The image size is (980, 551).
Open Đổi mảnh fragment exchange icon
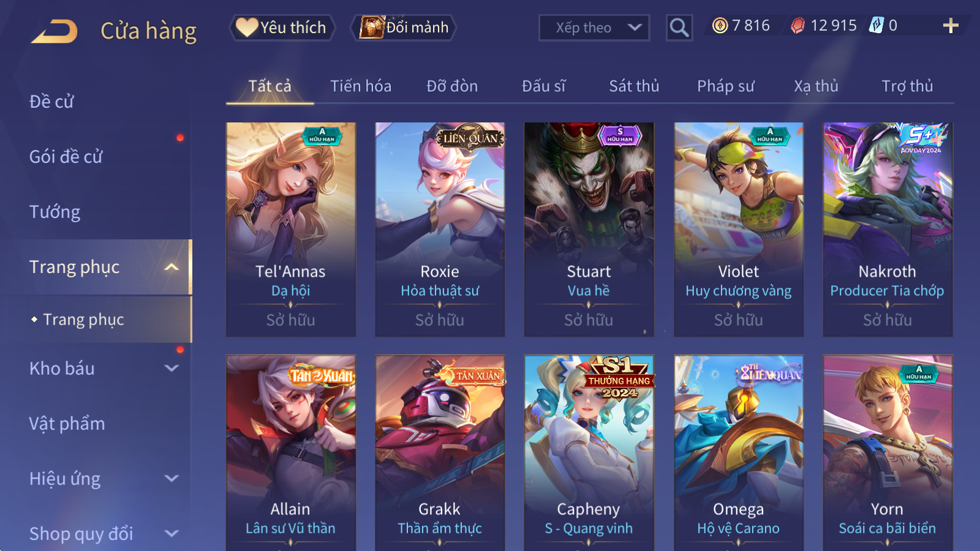pyautogui.click(x=404, y=28)
